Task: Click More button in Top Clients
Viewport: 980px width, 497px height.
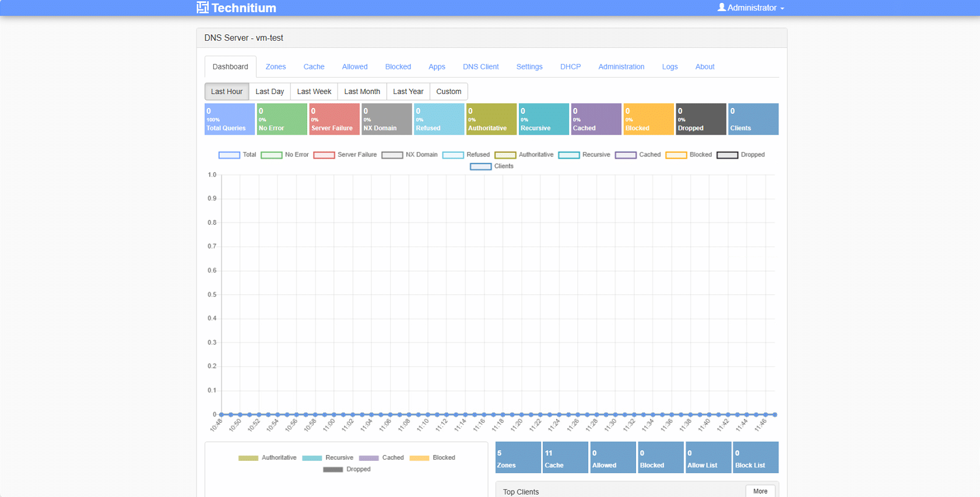Action: pos(760,491)
